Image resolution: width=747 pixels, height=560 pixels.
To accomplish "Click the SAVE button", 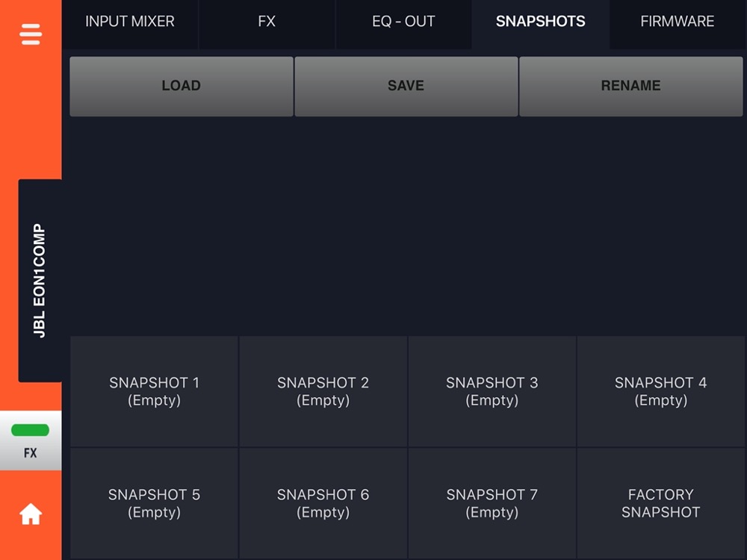I will pyautogui.click(x=406, y=86).
